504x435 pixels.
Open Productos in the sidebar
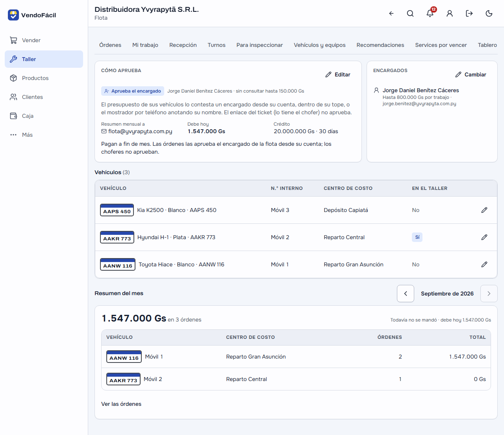(44, 78)
